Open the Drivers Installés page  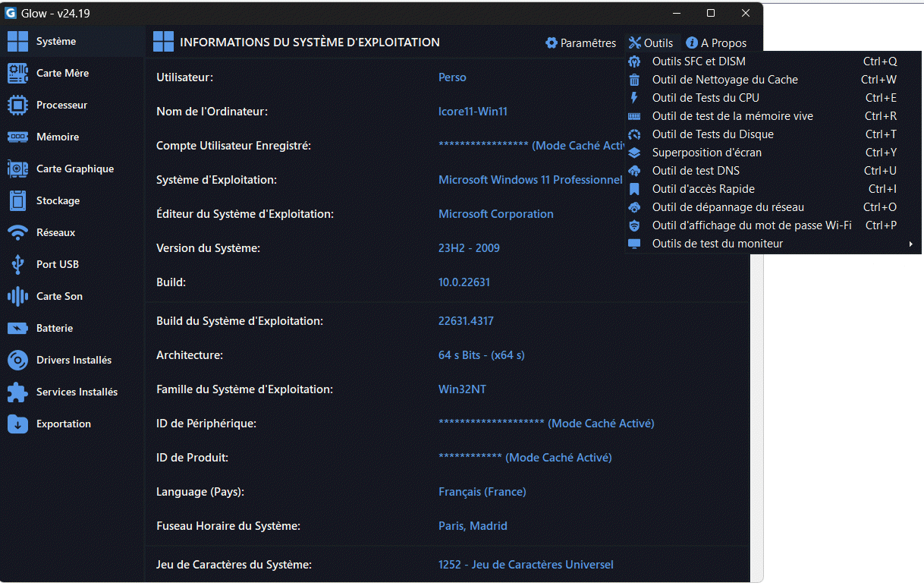71,360
